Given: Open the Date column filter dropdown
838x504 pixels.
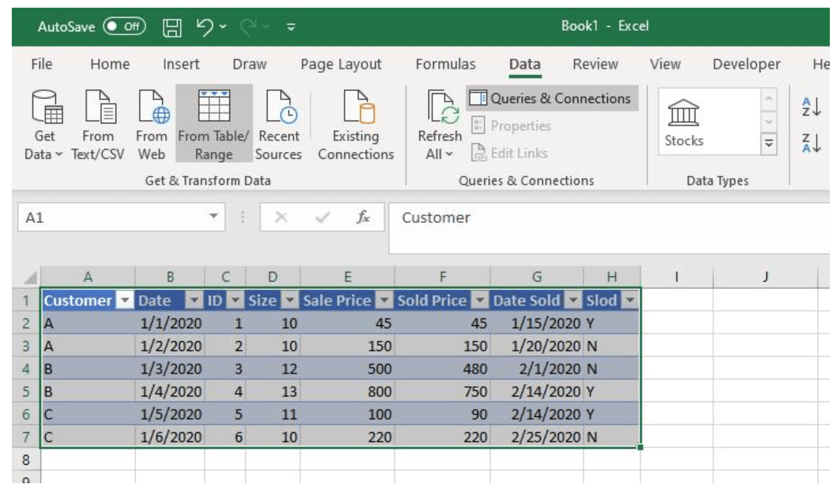Looking at the screenshot, I should tap(194, 300).
